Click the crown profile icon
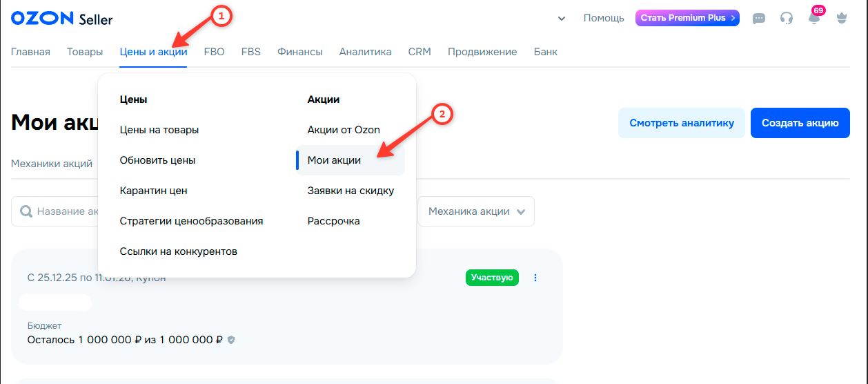 (x=841, y=19)
